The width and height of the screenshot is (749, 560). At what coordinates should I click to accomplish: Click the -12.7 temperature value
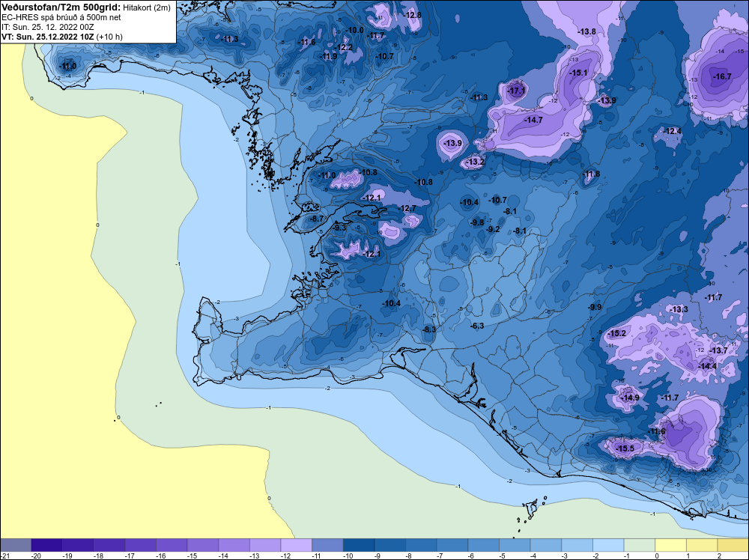pyautogui.click(x=407, y=208)
